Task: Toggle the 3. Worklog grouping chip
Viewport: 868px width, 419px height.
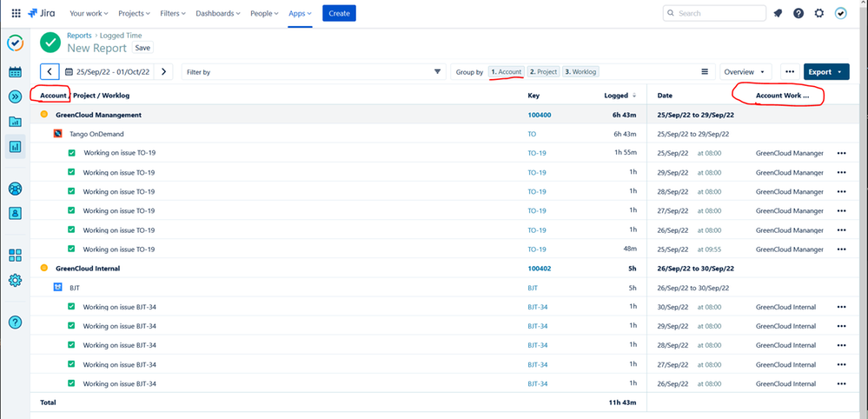Action: (580, 72)
